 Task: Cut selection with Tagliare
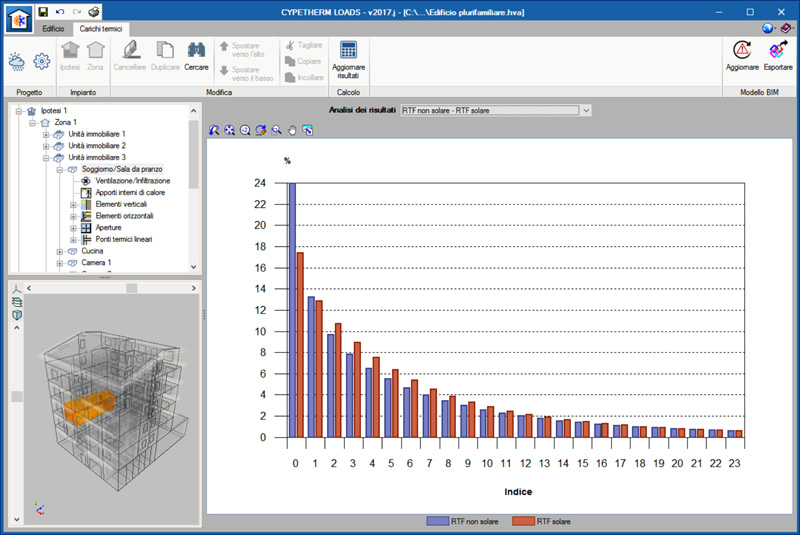(304, 45)
